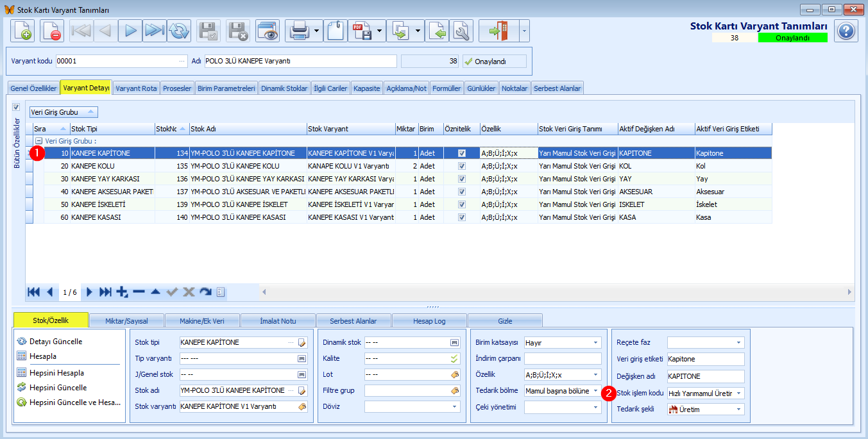Click the Stok Tipi column header
The image size is (868, 439).
(112, 129)
